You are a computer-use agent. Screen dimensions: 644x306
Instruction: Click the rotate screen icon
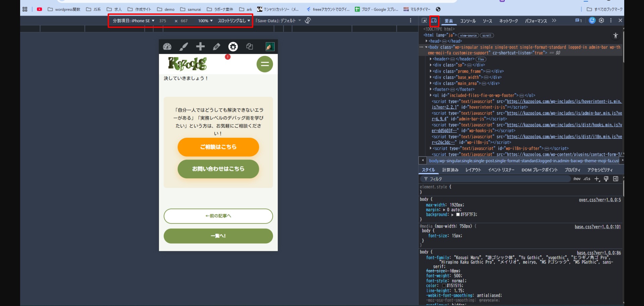(x=308, y=20)
